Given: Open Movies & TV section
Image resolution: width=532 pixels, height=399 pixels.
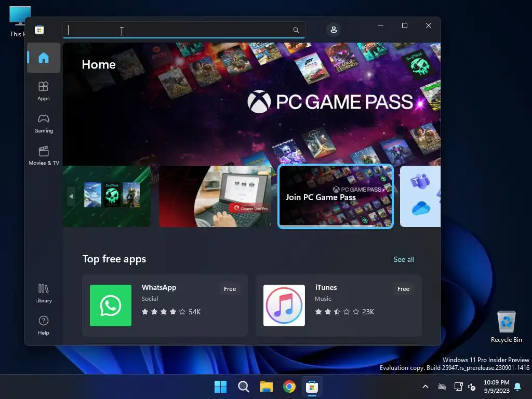Looking at the screenshot, I should pos(44,155).
